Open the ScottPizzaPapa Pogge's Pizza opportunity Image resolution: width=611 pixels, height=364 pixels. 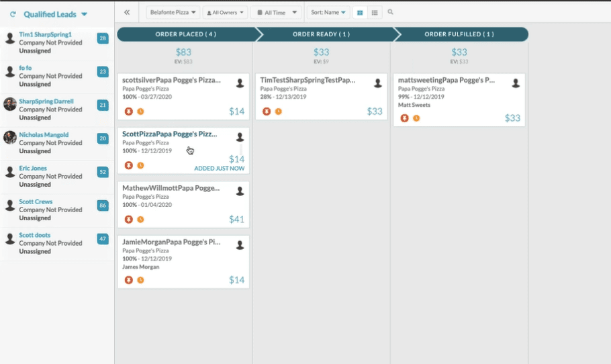coord(169,134)
